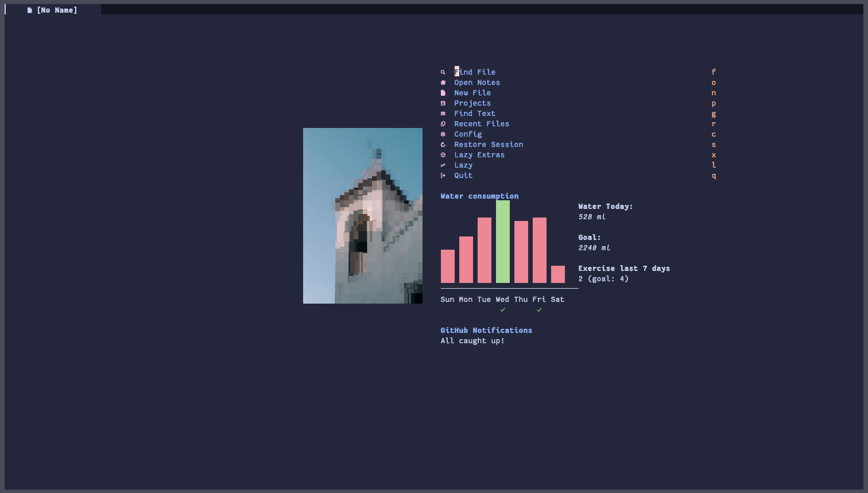Toggle Friday's exercise checkmark
Viewport: 868px width, 493px height.
(x=539, y=309)
